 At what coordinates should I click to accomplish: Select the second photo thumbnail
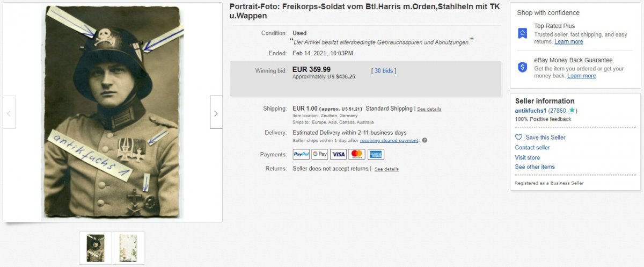[x=128, y=248]
